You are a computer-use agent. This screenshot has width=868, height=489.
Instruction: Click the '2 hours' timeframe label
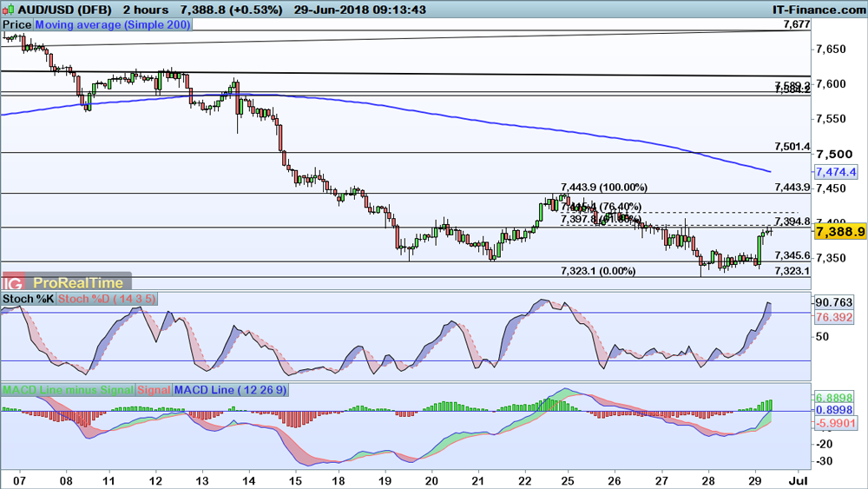pos(146,10)
